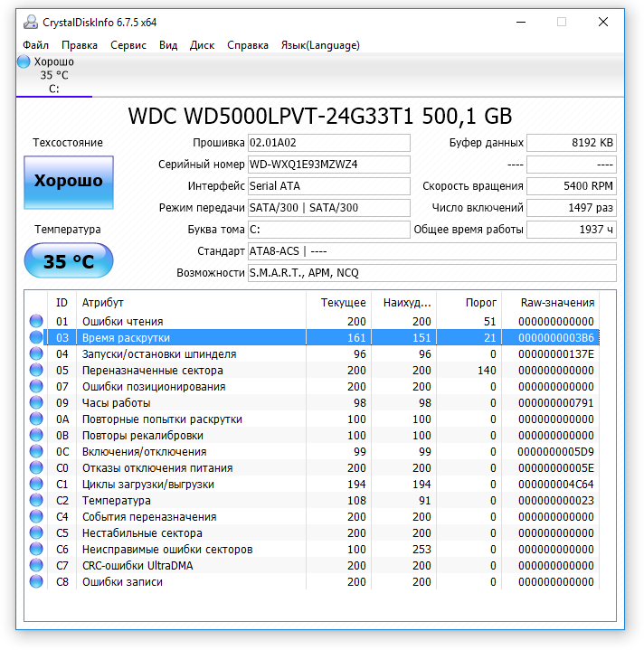This screenshot has width=644, height=650.
Task: Open the Диск menu
Action: (202, 45)
